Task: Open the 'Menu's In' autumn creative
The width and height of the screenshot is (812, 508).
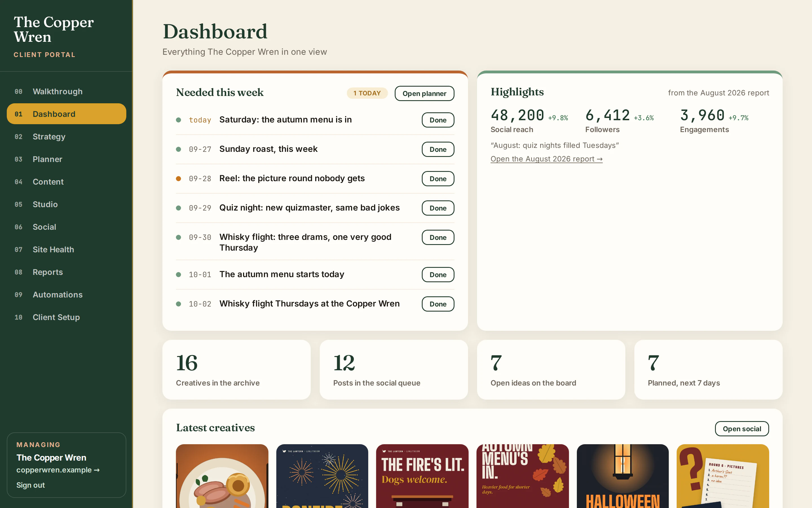Action: point(522,476)
